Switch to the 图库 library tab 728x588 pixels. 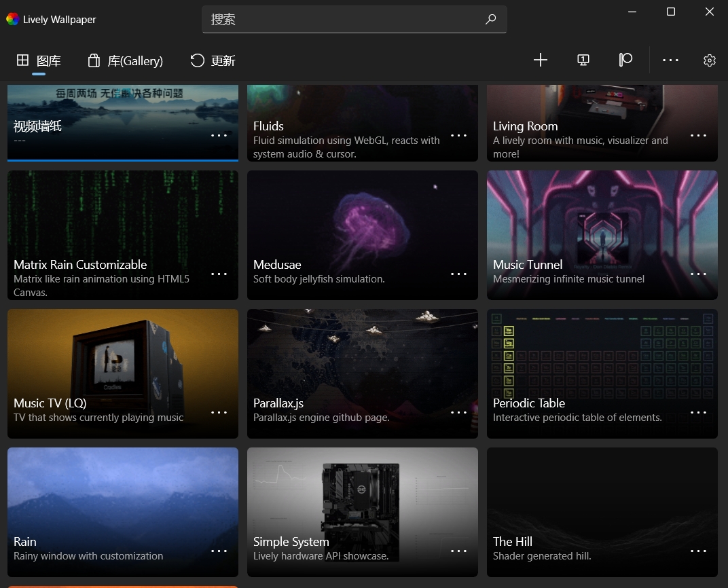click(39, 61)
